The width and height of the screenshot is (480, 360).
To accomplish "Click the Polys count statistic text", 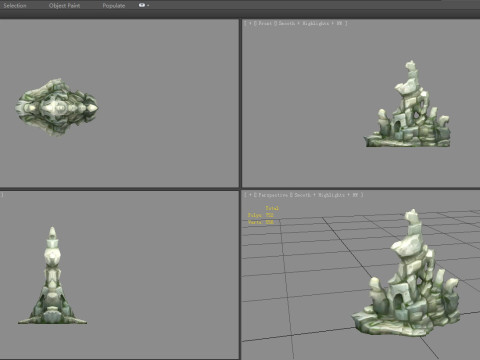I will (261, 215).
